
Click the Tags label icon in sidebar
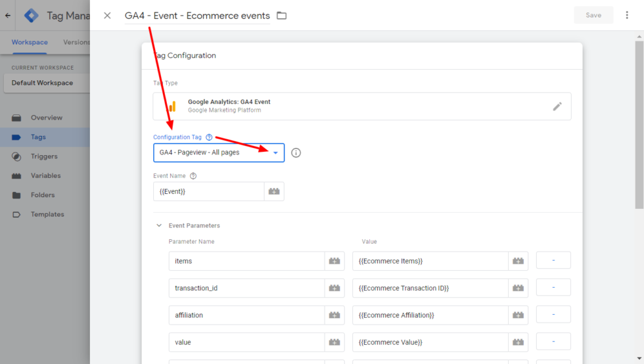point(16,137)
